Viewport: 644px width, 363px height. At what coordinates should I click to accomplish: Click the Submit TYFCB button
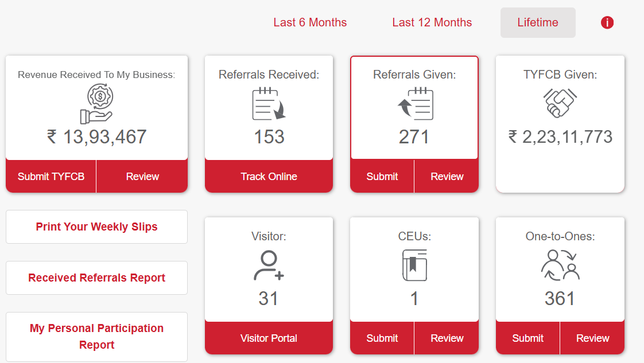(51, 176)
